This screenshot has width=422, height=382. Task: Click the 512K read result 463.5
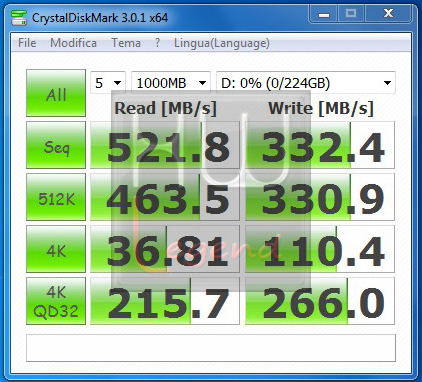[x=165, y=197]
